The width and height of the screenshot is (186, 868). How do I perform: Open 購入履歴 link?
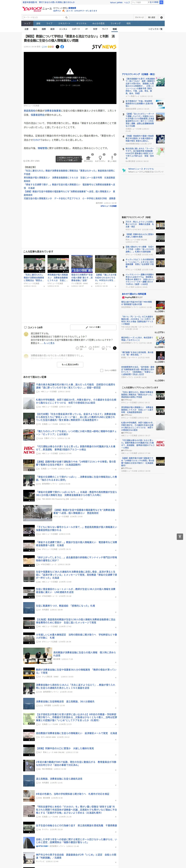(152, 18)
